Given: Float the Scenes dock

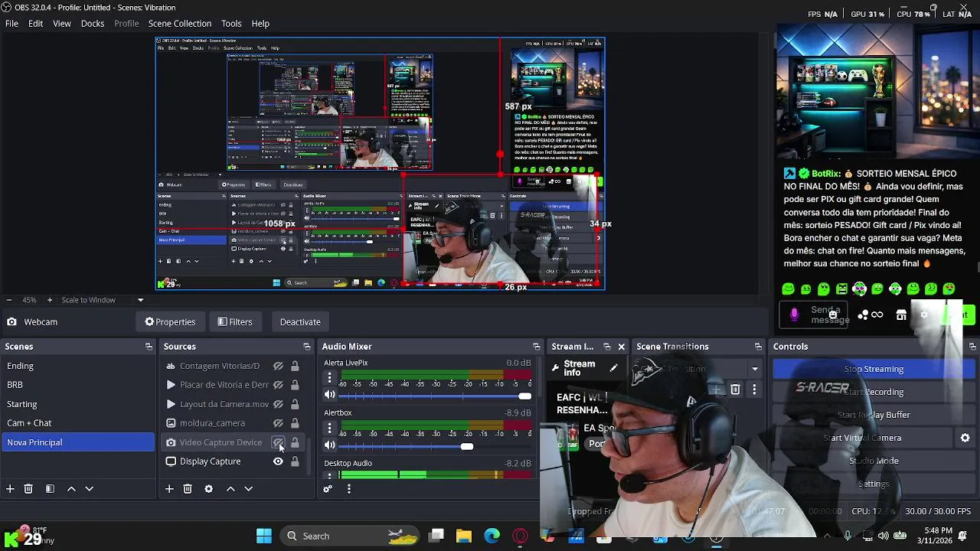Looking at the screenshot, I should 149,347.
